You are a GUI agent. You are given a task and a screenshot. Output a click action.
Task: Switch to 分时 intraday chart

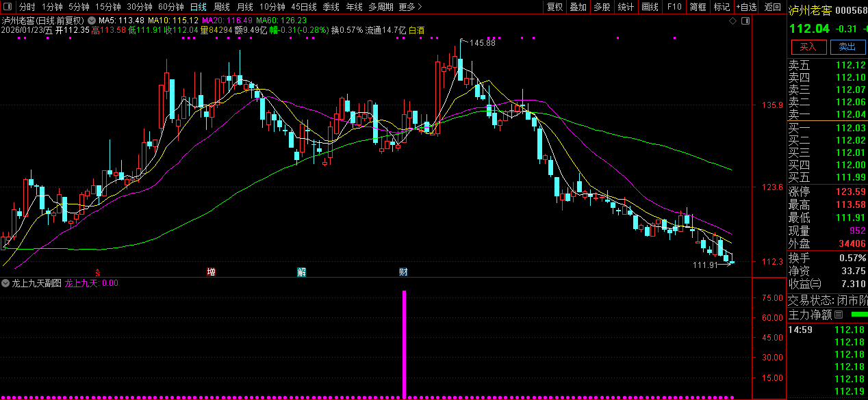27,7
